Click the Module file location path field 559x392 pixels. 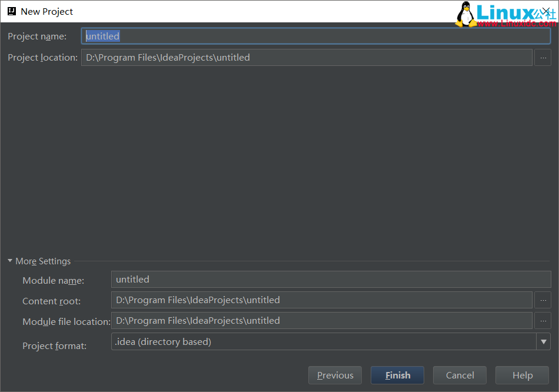321,321
